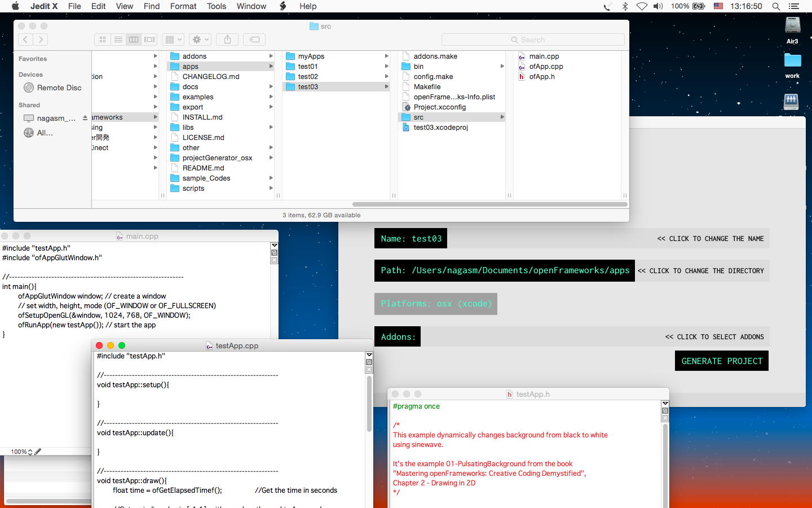Open the Finder arrange-by dropdown
Screen dimensions: 812x508
click(x=173, y=40)
